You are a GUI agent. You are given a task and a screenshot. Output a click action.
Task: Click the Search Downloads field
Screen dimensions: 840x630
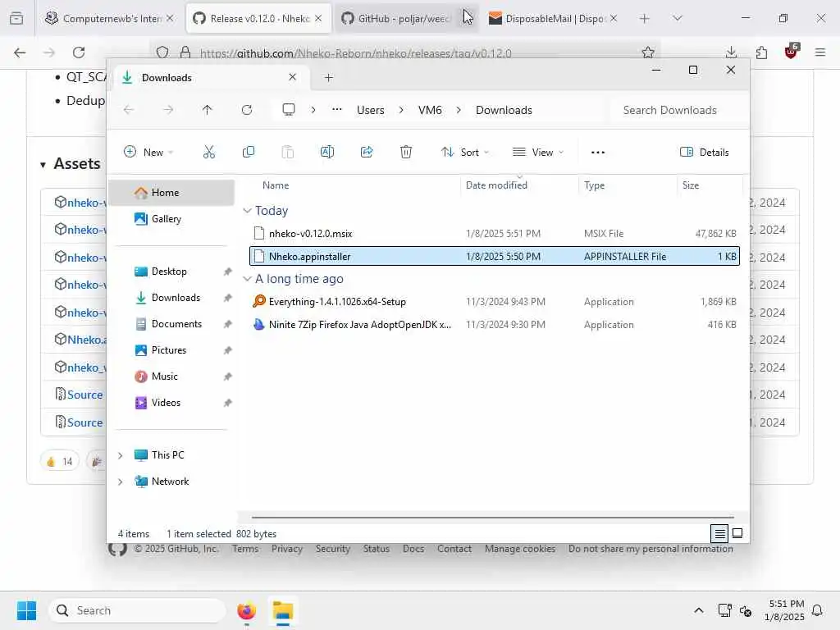678,110
